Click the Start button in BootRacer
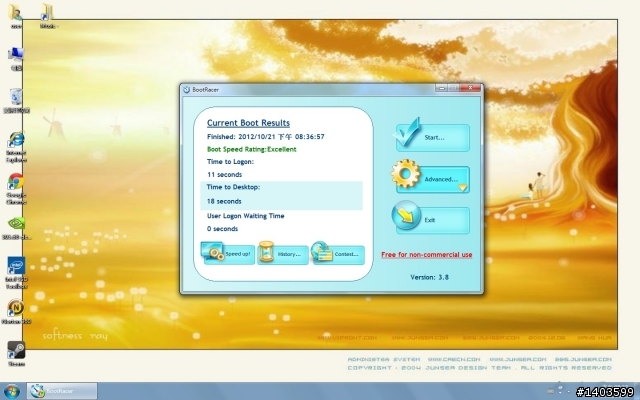This screenshot has height=400, width=640. [433, 138]
